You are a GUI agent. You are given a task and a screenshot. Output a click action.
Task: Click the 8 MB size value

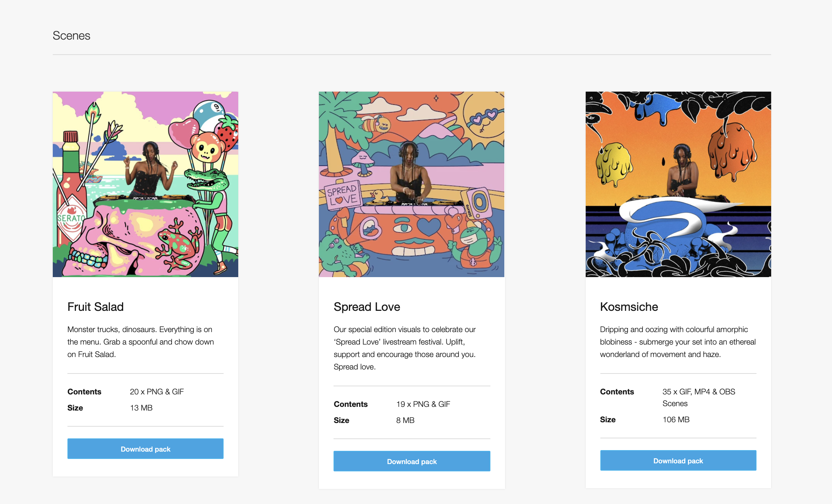[x=405, y=420]
